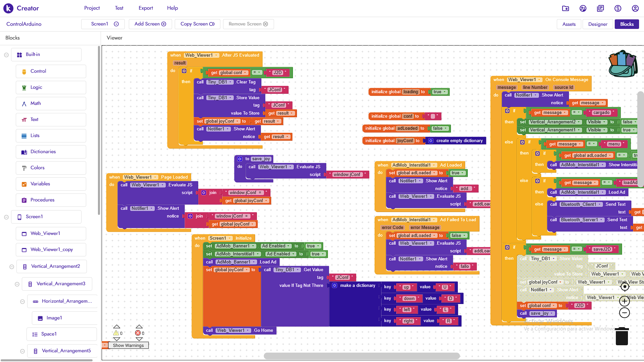Select Web_Viewer1_copy component in tree
This screenshot has width=644, height=362.
(x=51, y=250)
